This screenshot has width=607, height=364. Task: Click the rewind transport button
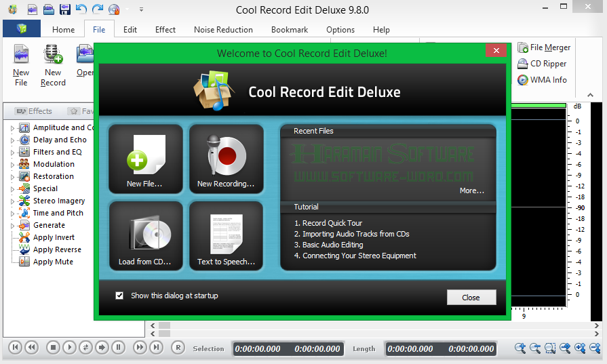pos(32,347)
